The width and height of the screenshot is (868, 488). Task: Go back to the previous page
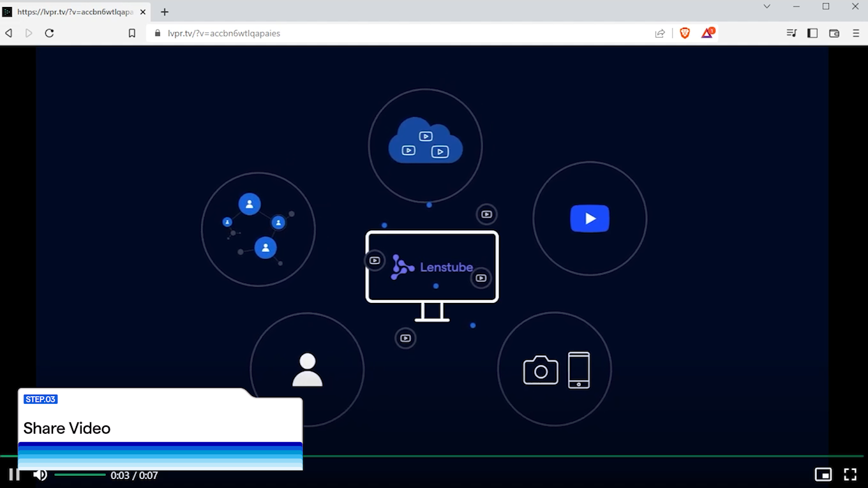pyautogui.click(x=9, y=33)
